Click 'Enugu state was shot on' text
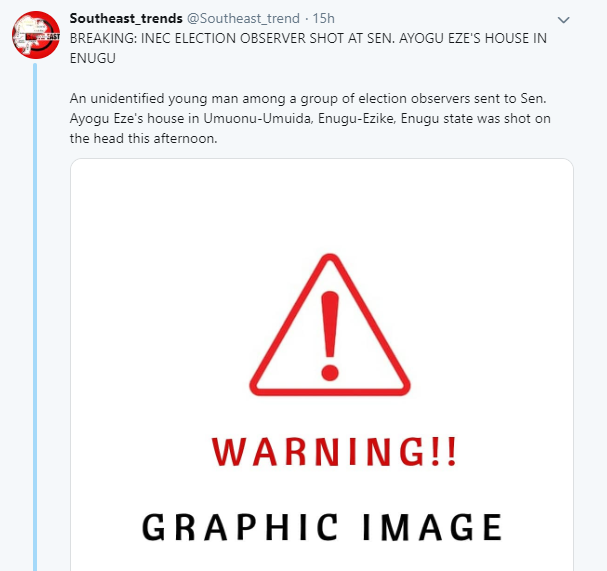Screen dimensions: 607x571 475,118
